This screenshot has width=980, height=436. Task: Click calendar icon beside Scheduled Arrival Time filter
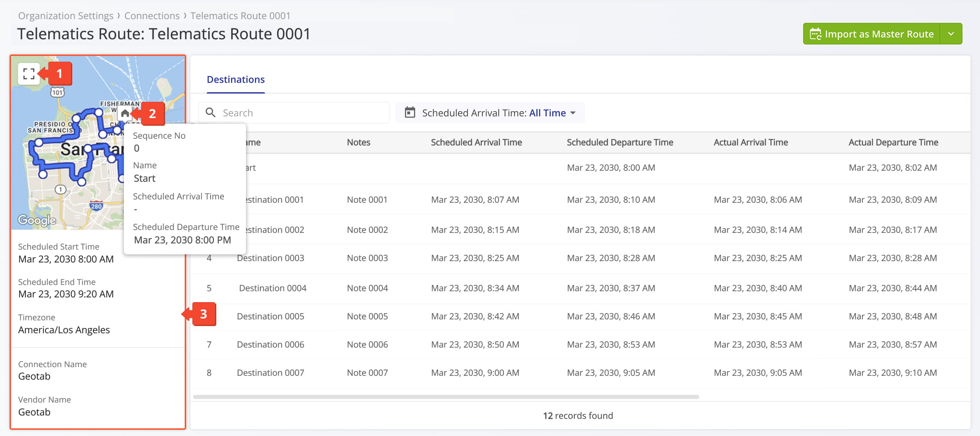pos(410,113)
